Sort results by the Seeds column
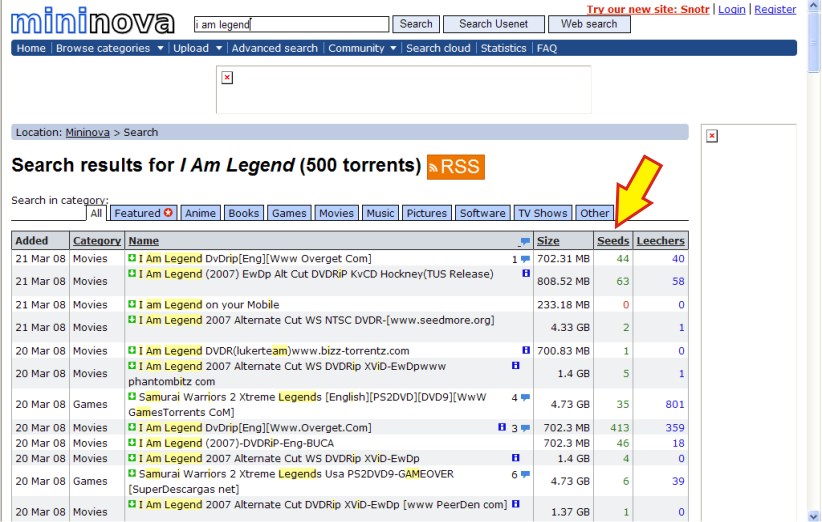Screen dimensions: 822x522 (x=613, y=241)
